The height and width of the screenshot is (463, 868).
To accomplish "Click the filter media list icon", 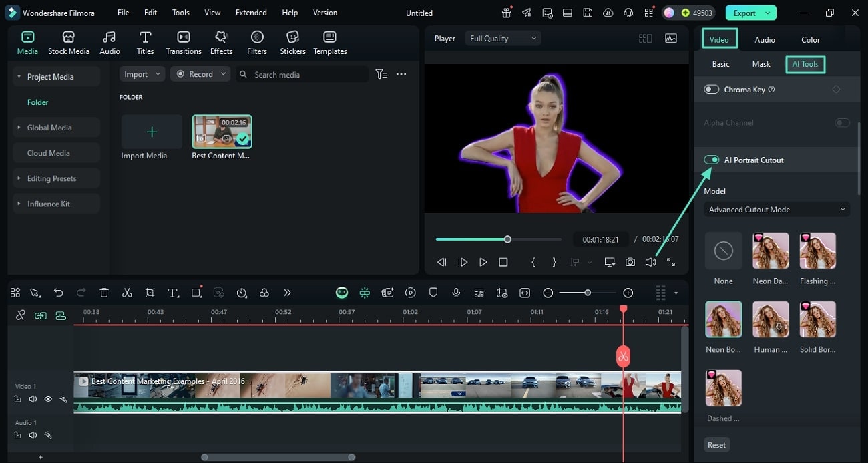I will point(381,74).
